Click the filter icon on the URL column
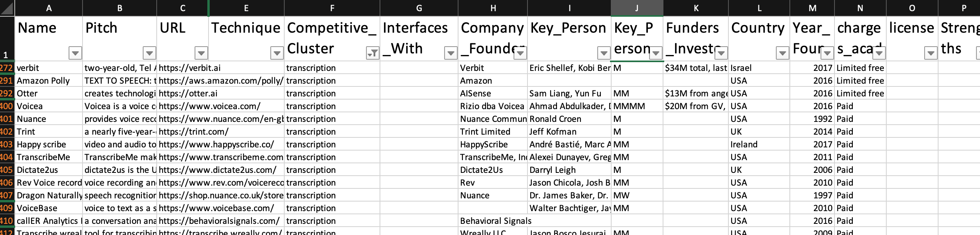Image resolution: width=980 pixels, height=235 pixels. pyautogui.click(x=201, y=52)
